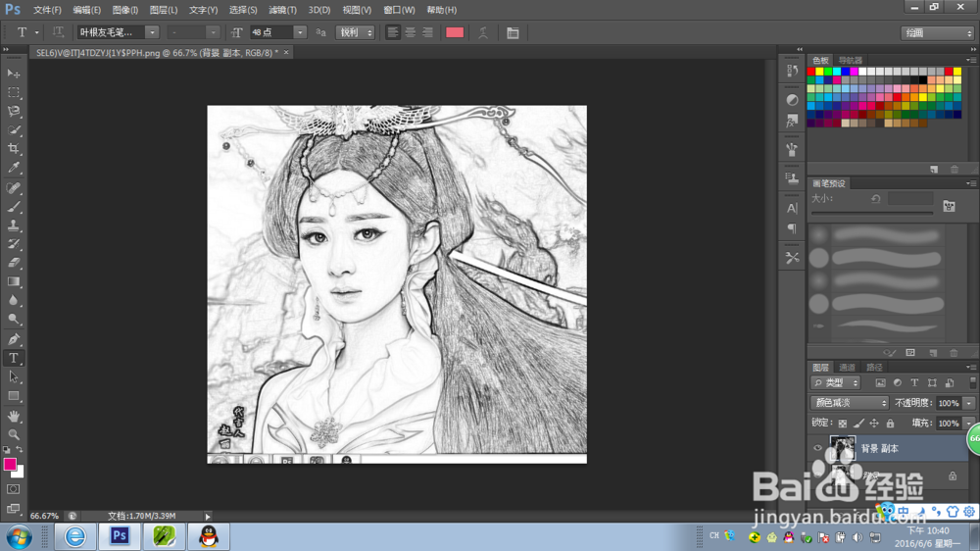Image resolution: width=980 pixels, height=551 pixels.
Task: Select the Pen tool
Action: pyautogui.click(x=13, y=339)
